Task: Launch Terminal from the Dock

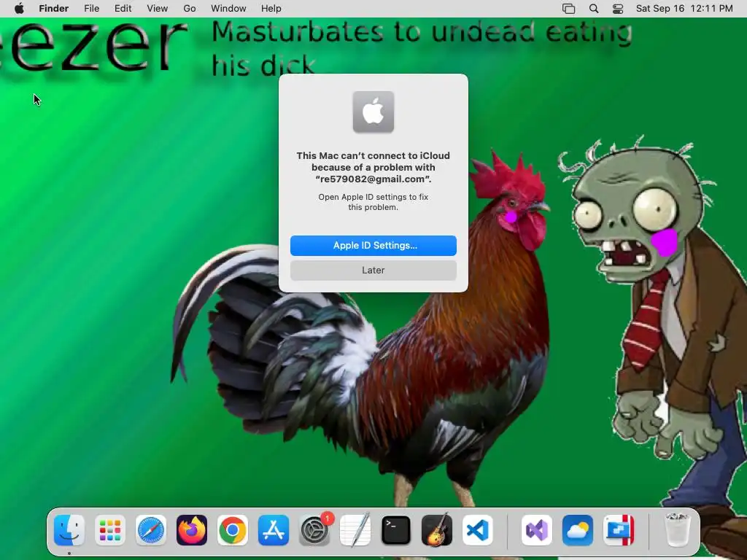Action: click(x=396, y=530)
